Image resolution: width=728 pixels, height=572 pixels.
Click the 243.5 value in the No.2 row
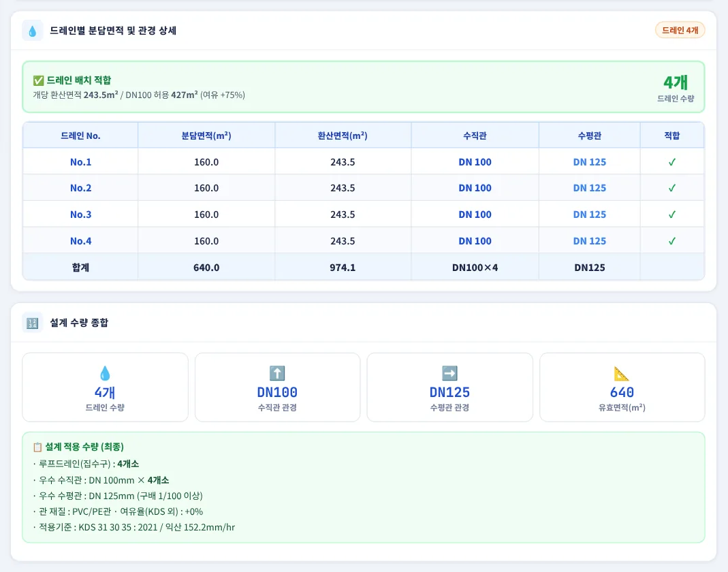tap(343, 188)
